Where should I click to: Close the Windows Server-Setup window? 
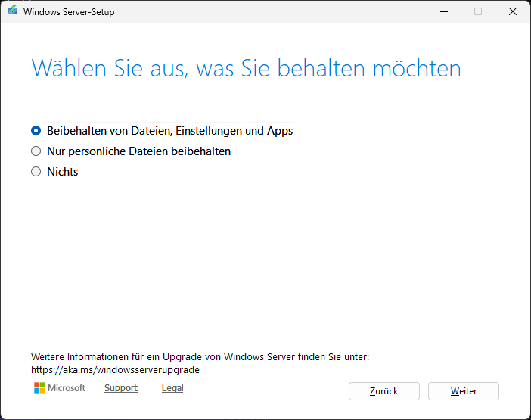(513, 11)
